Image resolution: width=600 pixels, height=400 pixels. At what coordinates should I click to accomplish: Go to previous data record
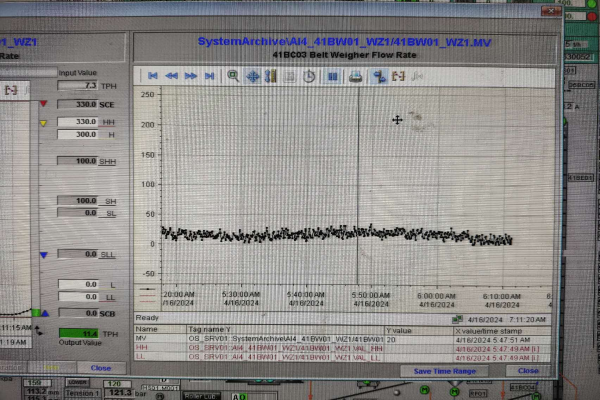[171, 76]
